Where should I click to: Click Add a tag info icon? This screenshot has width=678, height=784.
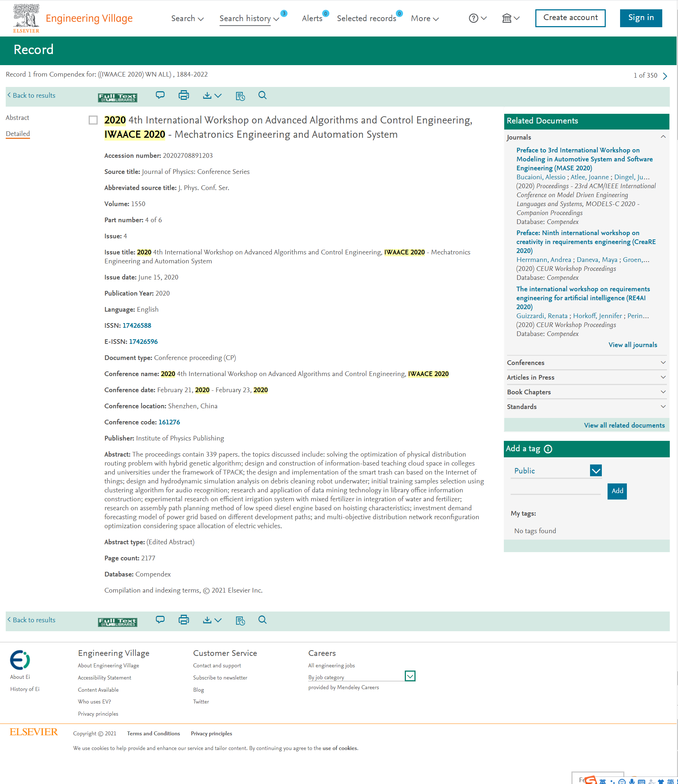click(x=548, y=449)
